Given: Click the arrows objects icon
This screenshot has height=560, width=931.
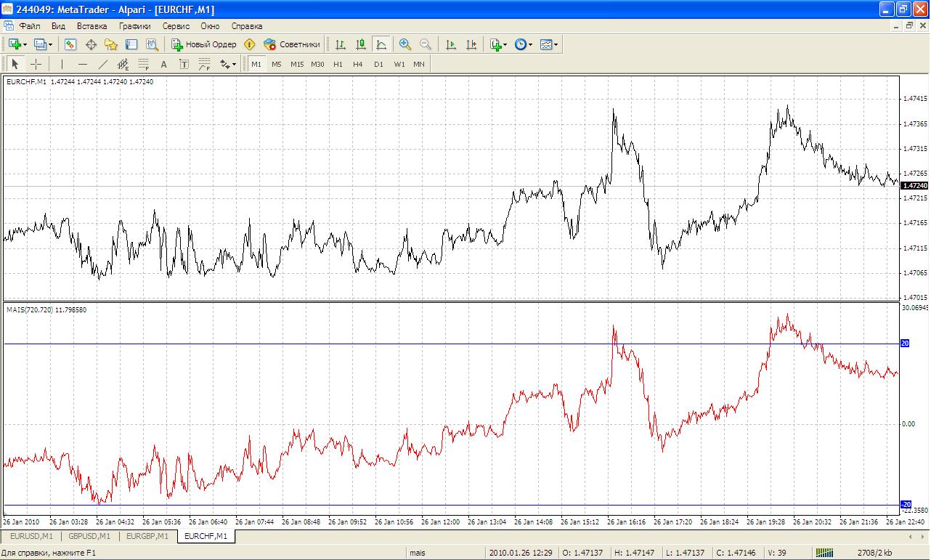Looking at the screenshot, I should point(224,64).
